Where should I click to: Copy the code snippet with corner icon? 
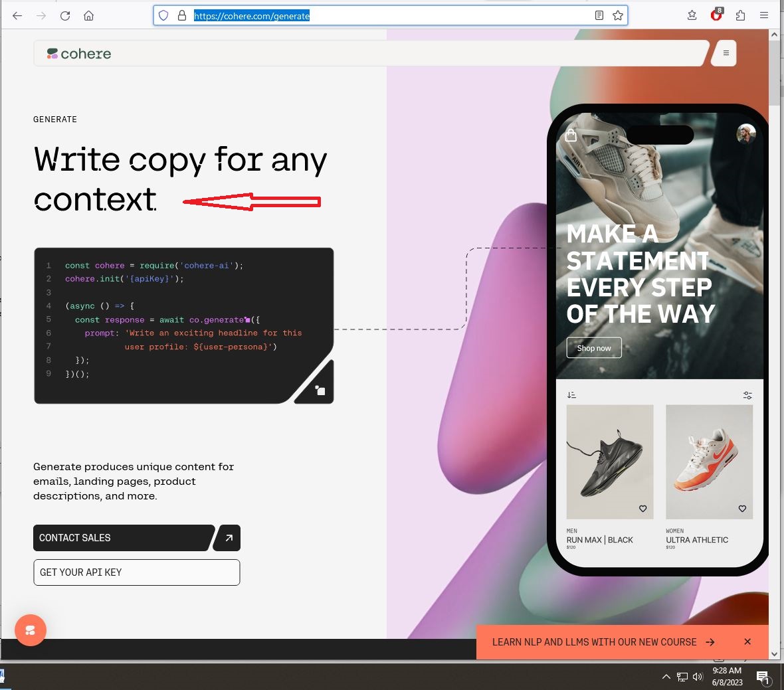click(320, 390)
